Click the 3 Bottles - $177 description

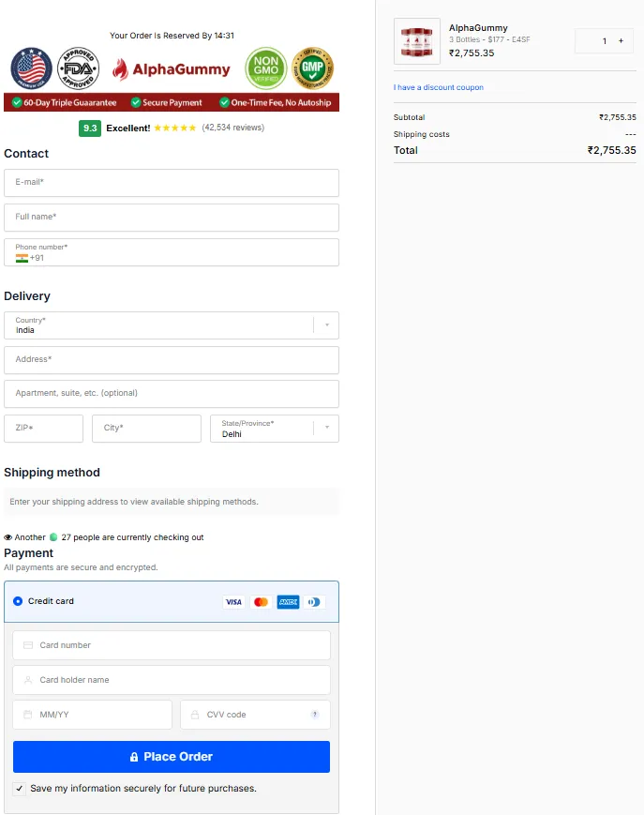(489, 39)
